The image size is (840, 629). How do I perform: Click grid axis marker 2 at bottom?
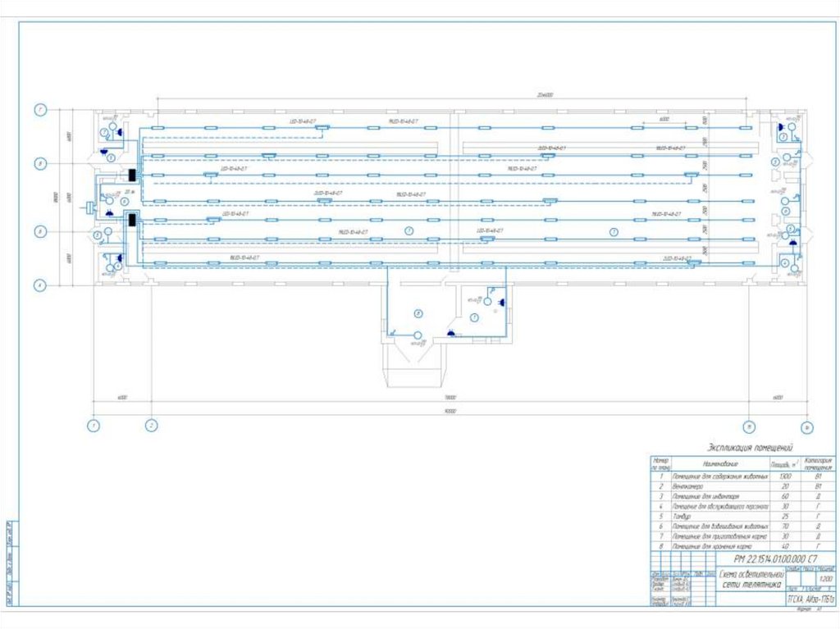(152, 426)
